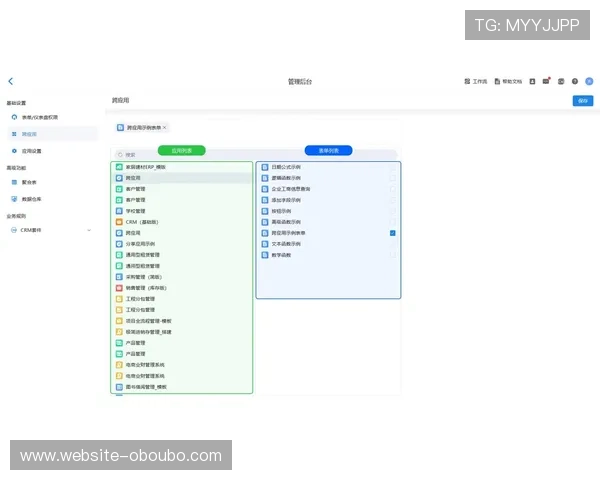This screenshot has width=600, height=480.
Task: Click the question mark help icon
Action: click(576, 81)
